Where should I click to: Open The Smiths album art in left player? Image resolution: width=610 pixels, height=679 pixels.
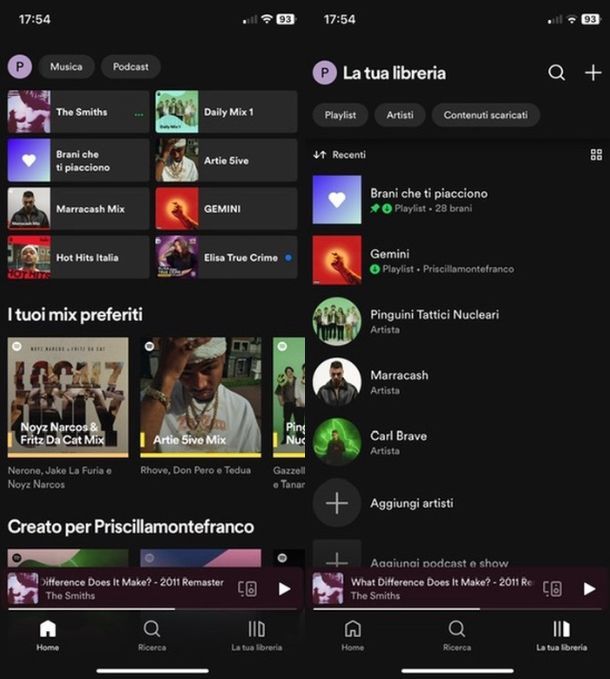click(23, 588)
